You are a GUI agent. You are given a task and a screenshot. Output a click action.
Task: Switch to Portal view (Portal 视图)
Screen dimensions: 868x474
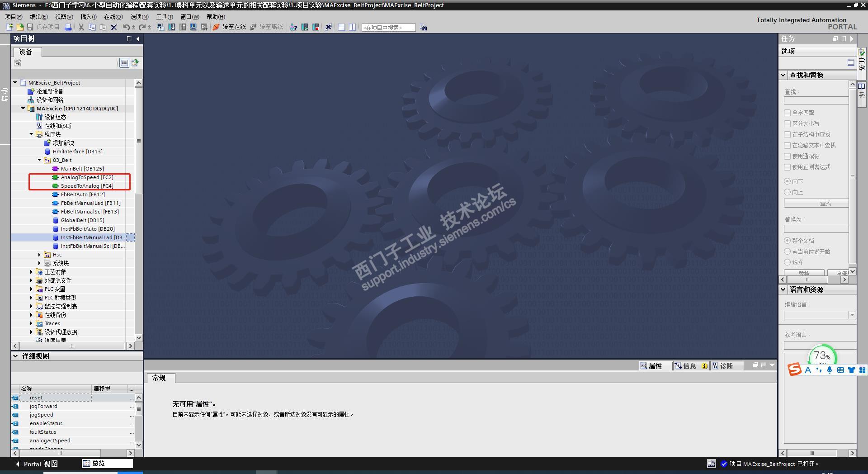37,464
